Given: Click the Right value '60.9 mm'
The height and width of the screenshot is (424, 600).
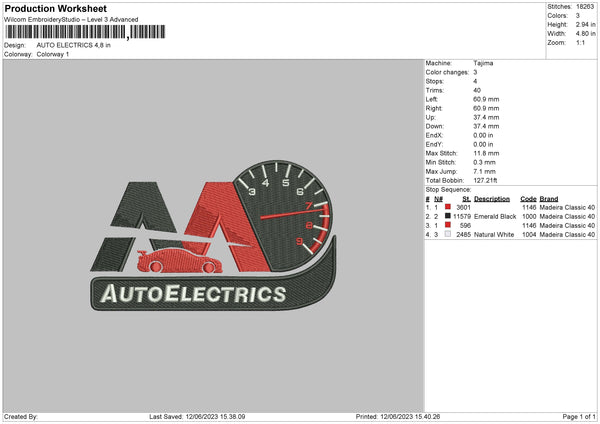Looking at the screenshot, I should pyautogui.click(x=486, y=108).
